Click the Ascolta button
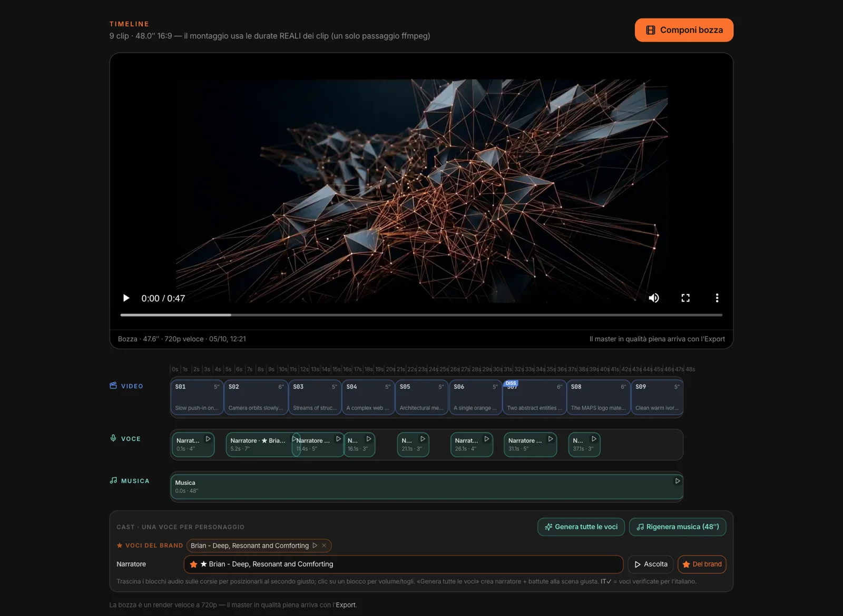 coord(651,564)
